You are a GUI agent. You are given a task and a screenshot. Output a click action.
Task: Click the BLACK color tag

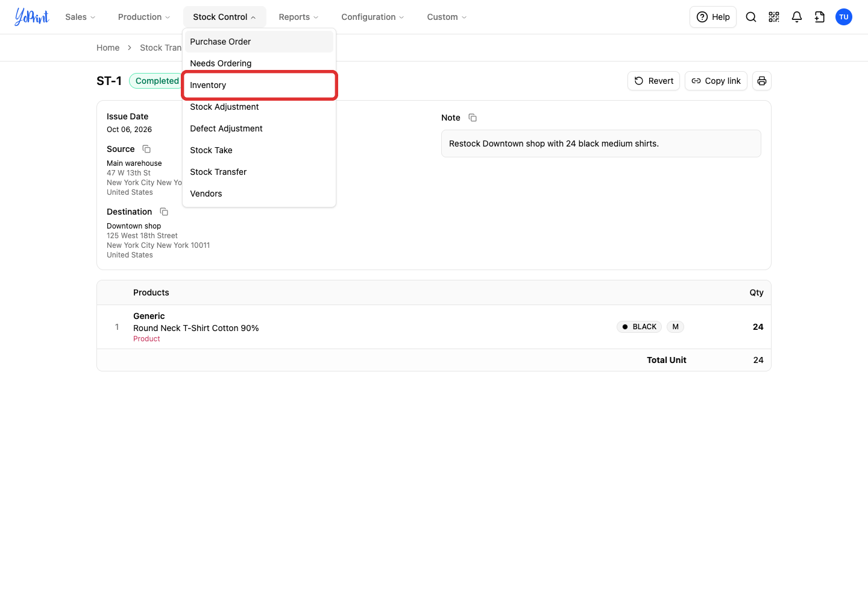pyautogui.click(x=640, y=327)
